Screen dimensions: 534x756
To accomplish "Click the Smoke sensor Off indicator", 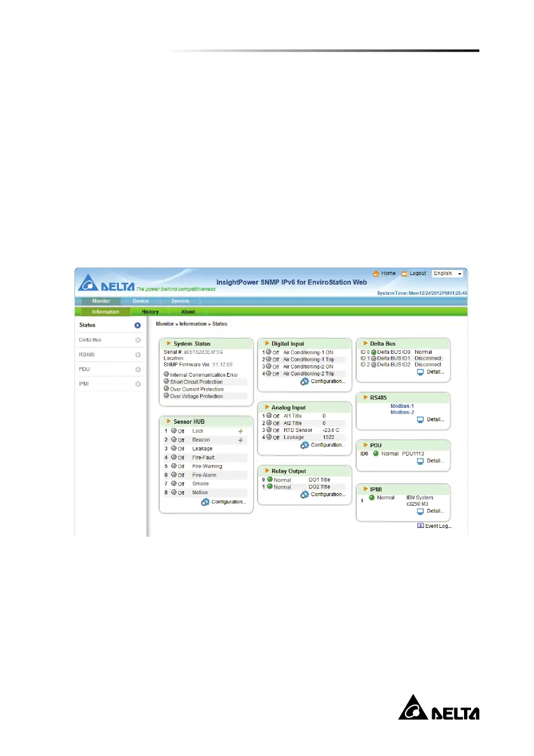I will (174, 483).
